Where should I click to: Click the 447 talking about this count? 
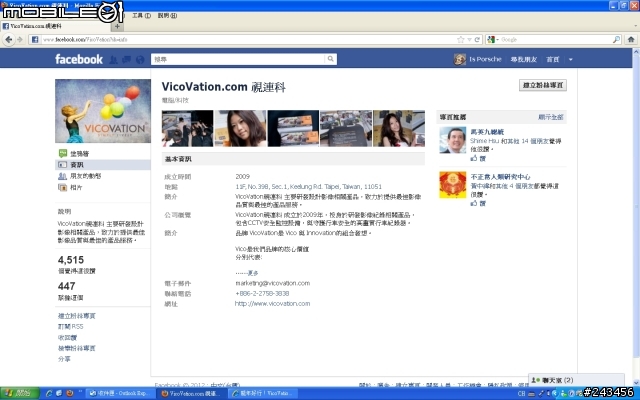67,286
